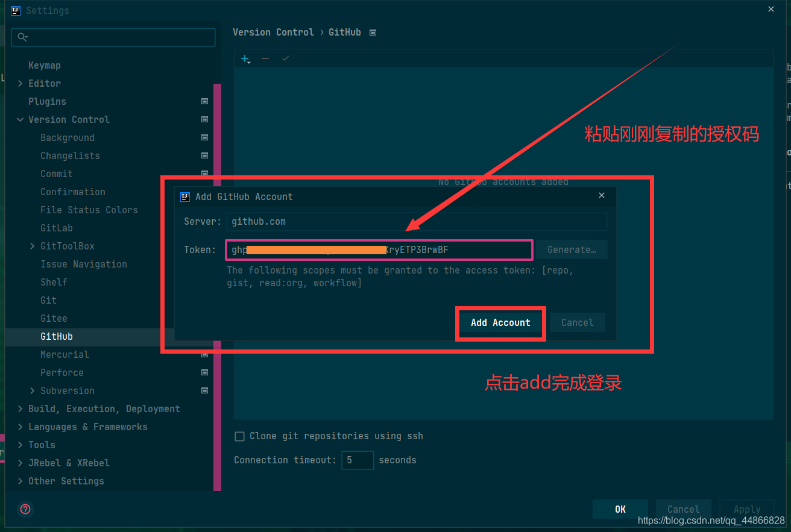Click the settings search box
This screenshot has width=791, height=532.
[x=113, y=37]
